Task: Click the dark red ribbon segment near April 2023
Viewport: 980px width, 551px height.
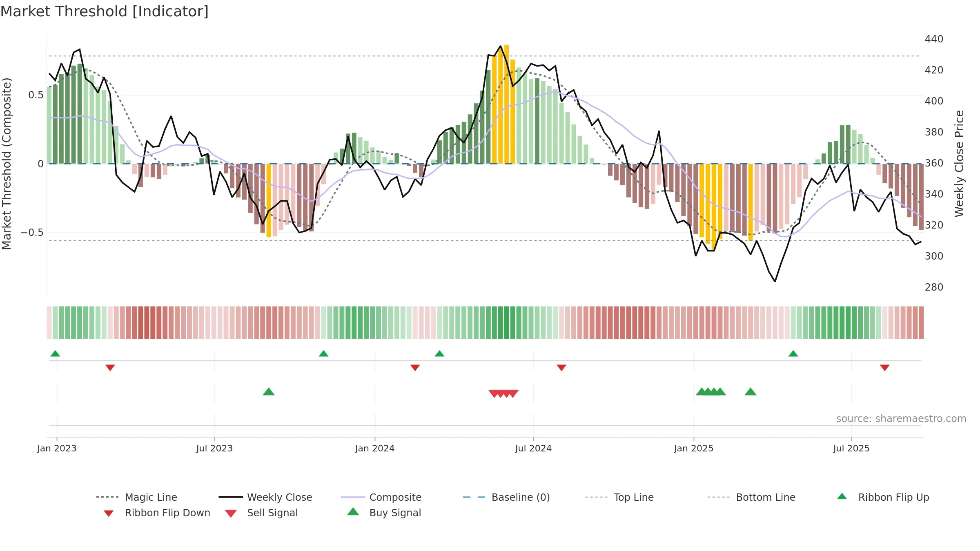Action: click(141, 322)
